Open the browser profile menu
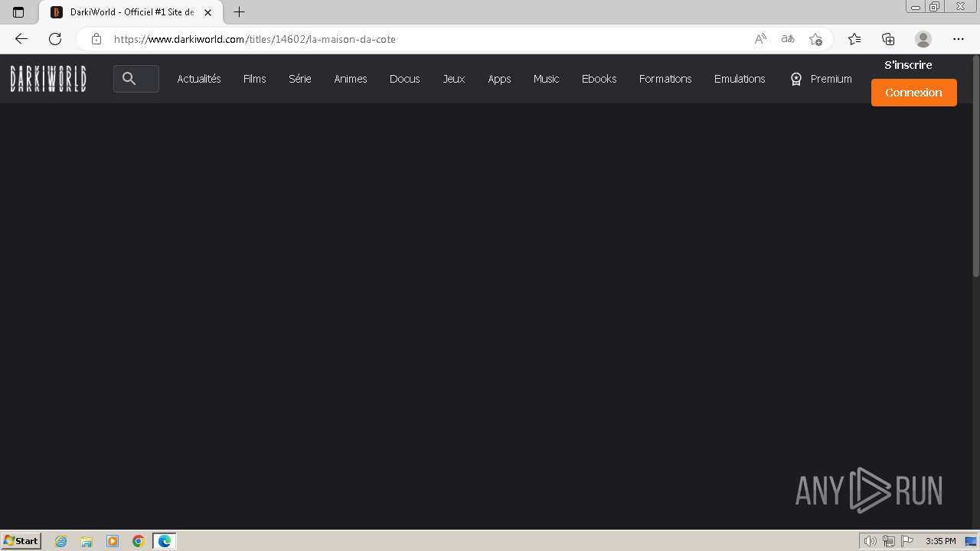The image size is (980, 551). coord(923,39)
